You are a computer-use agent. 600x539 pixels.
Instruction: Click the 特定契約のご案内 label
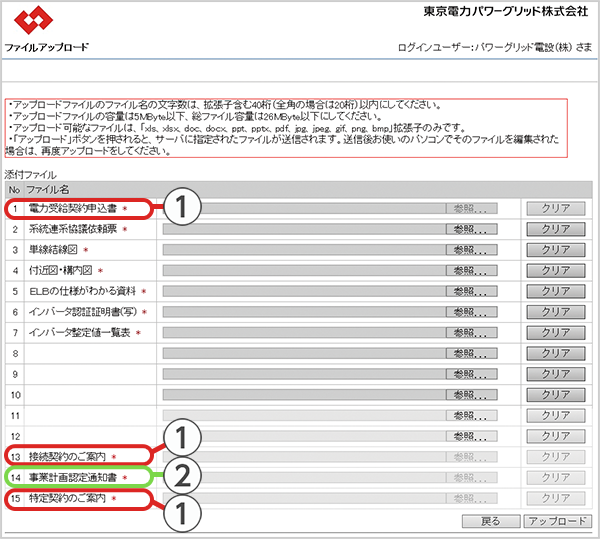click(x=67, y=498)
